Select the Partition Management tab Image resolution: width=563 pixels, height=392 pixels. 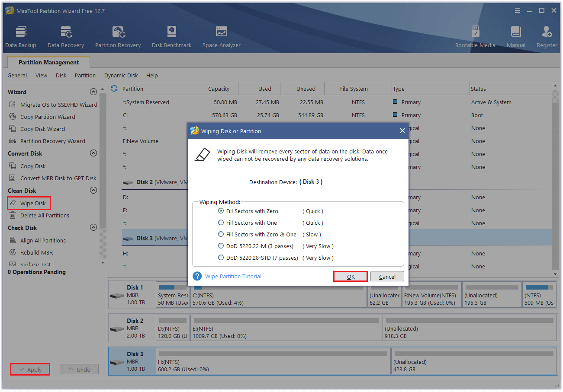[x=49, y=62]
